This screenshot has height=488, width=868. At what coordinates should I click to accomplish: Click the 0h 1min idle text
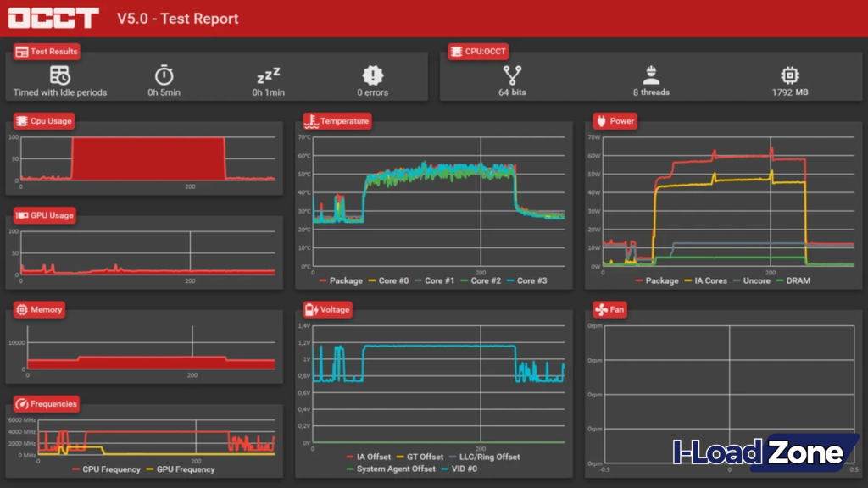coord(269,92)
